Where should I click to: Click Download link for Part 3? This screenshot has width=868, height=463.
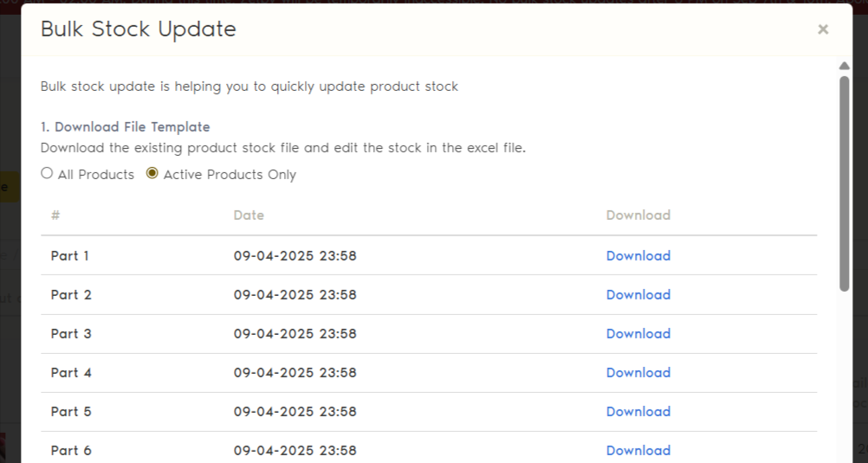point(638,333)
